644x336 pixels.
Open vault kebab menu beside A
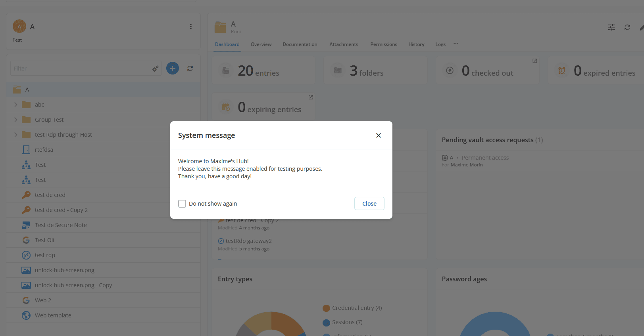point(191,27)
